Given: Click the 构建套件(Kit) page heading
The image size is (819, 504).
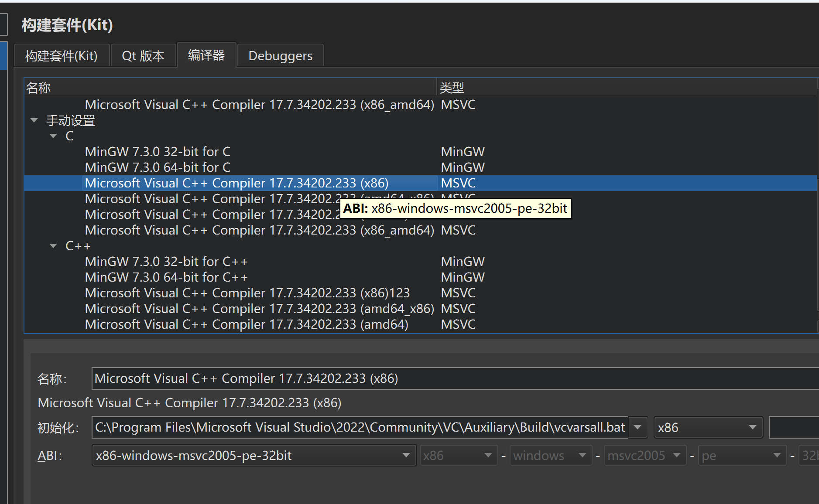Looking at the screenshot, I should tap(67, 25).
